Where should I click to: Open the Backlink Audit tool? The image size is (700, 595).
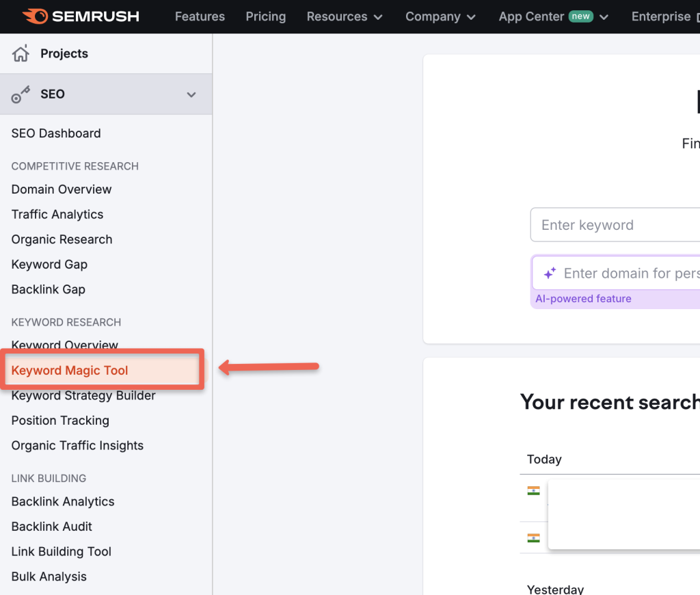(x=51, y=527)
